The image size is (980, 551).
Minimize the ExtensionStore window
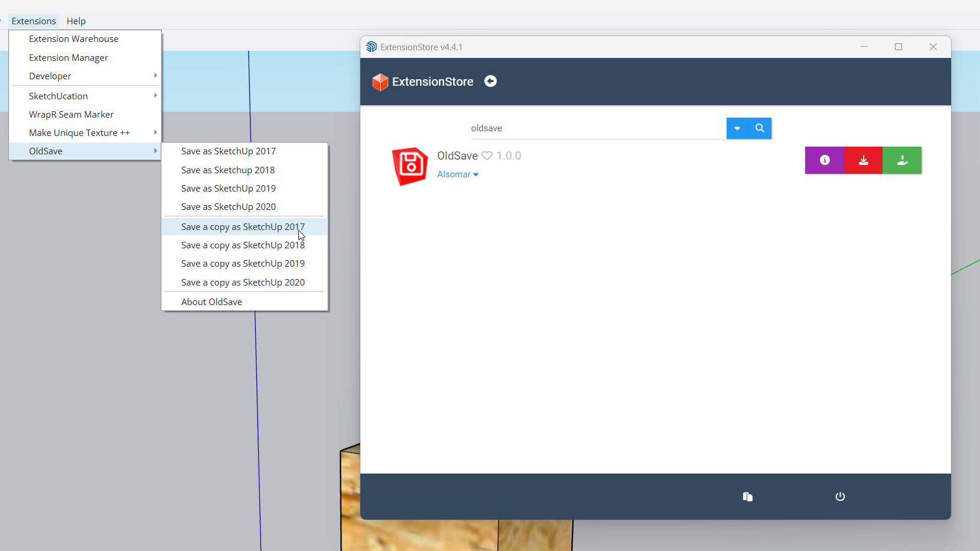coord(864,47)
